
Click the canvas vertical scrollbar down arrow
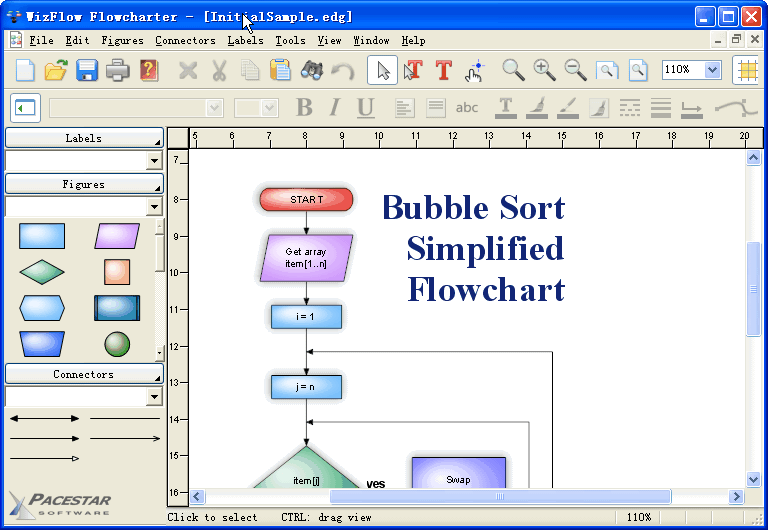(753, 479)
